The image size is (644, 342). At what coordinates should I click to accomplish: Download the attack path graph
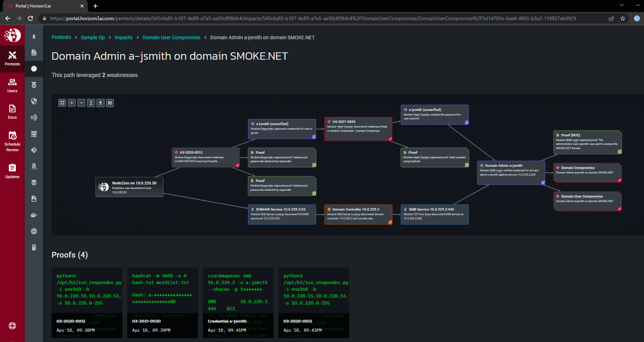click(x=100, y=103)
